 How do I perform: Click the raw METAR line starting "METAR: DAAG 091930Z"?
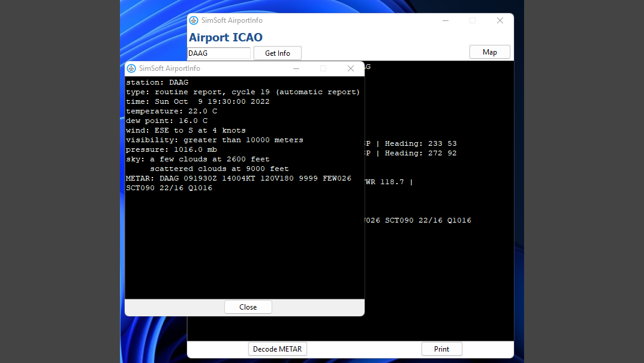tap(239, 178)
